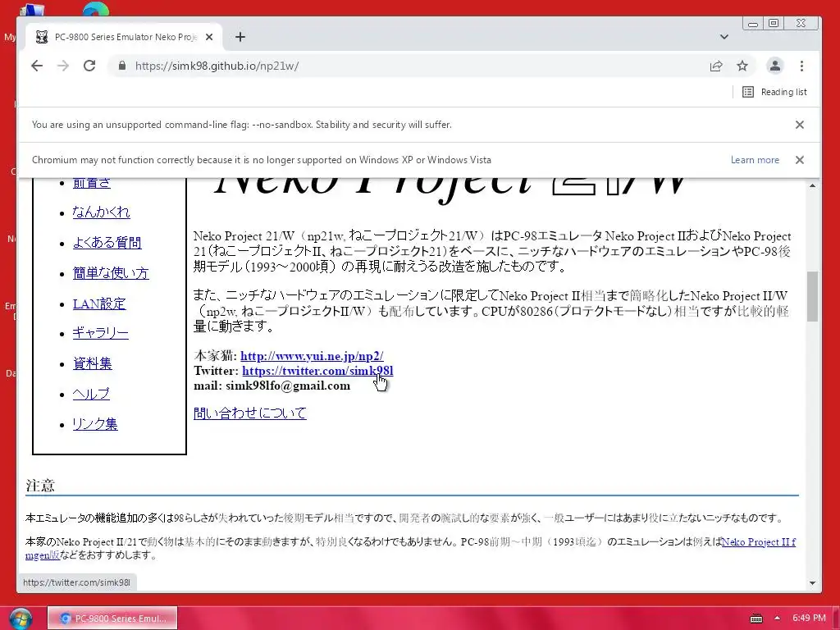Screen dimensions: 840x630
Task: Open the profile avatar menu
Action: pos(774,66)
